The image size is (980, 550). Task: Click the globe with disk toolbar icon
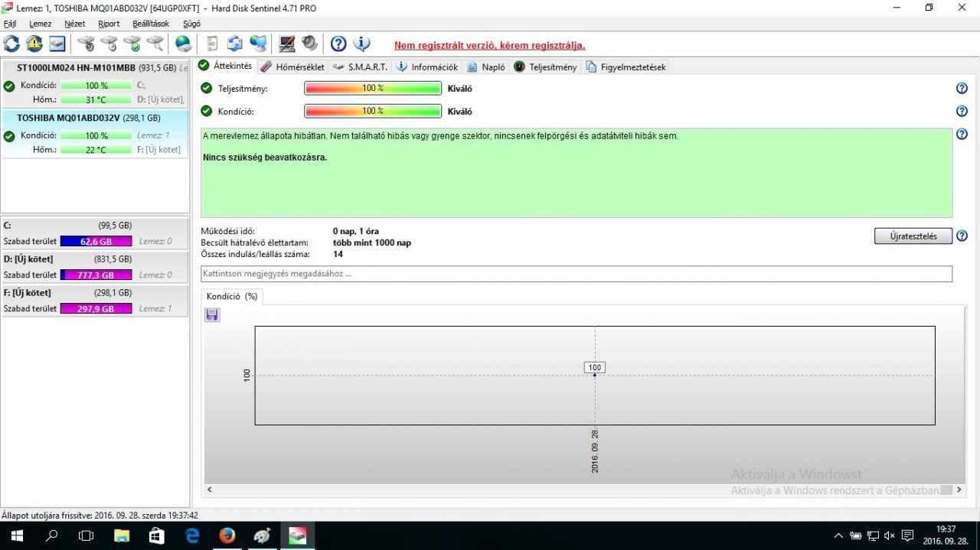coord(184,44)
